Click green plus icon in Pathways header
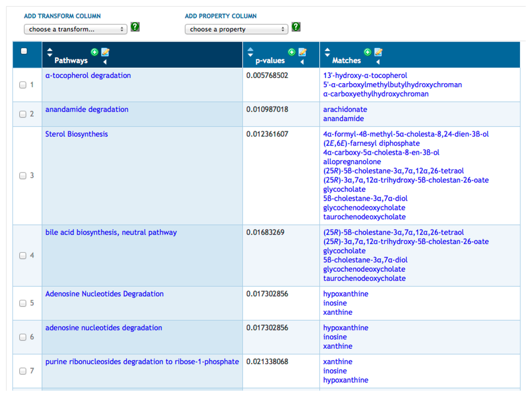Image resolution: width=532 pixels, height=397 pixels. click(95, 52)
